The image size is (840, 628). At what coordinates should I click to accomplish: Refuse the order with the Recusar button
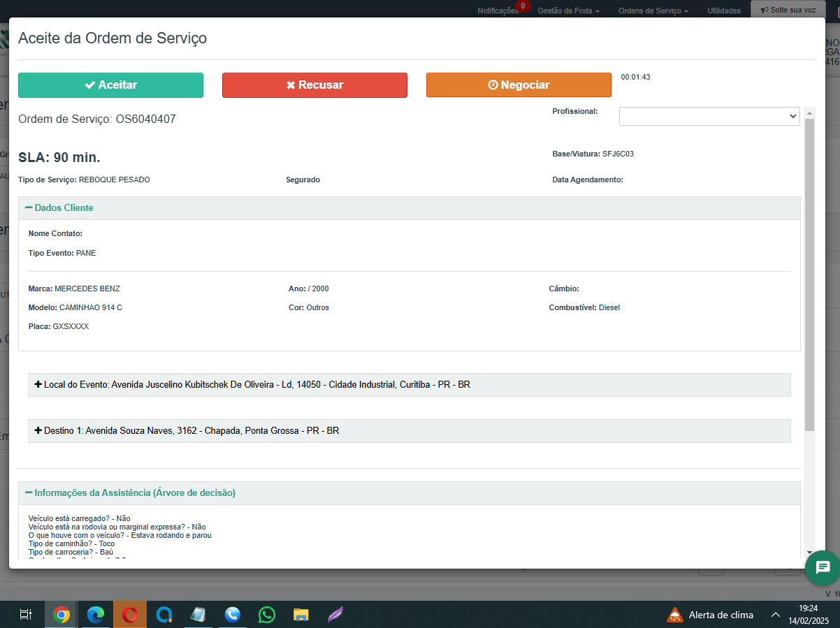pos(314,85)
